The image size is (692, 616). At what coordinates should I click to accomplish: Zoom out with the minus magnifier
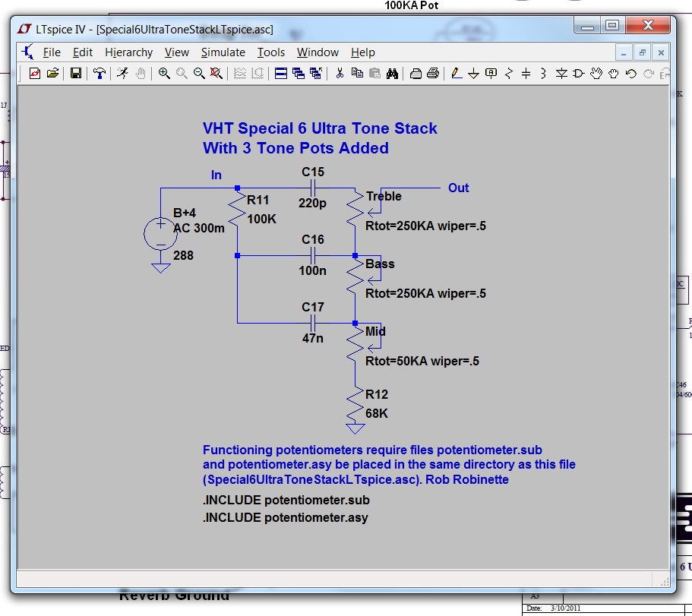[x=199, y=73]
